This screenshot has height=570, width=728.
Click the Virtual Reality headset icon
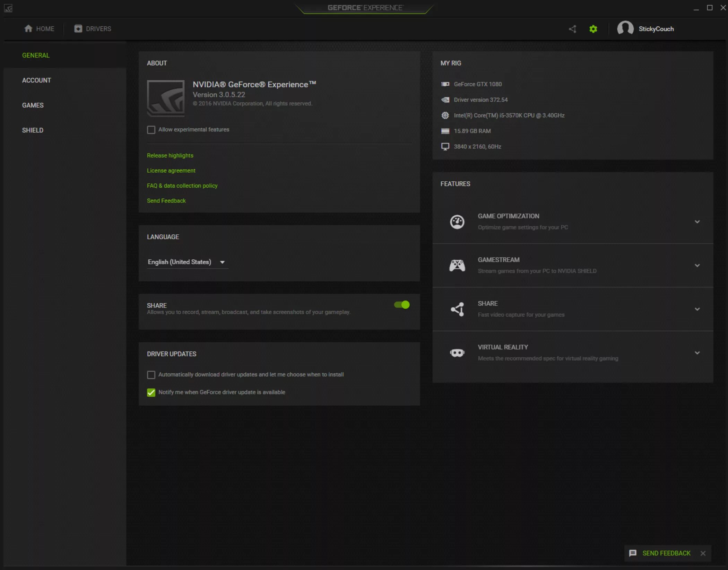[457, 353]
